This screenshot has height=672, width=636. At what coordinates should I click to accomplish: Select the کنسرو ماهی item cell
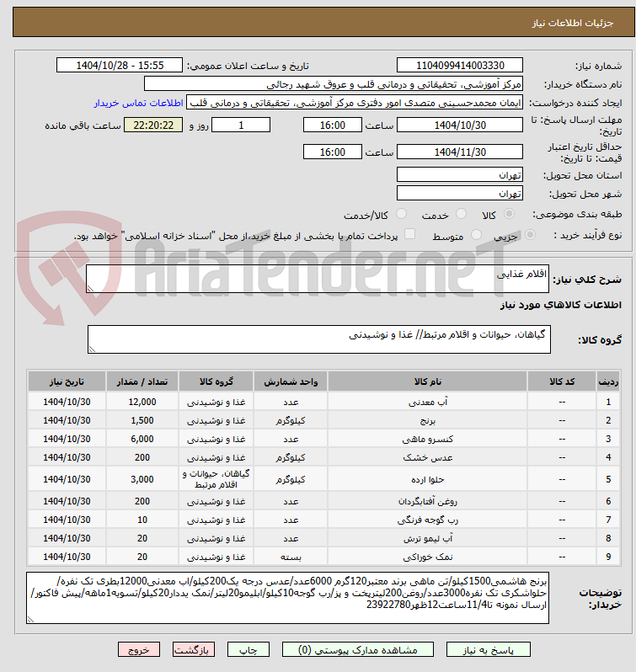click(x=427, y=439)
